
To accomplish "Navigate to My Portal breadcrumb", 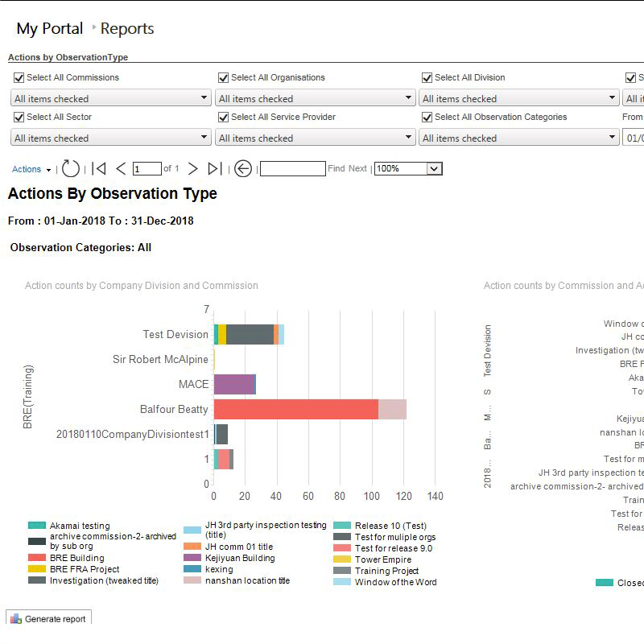I will (x=50, y=29).
